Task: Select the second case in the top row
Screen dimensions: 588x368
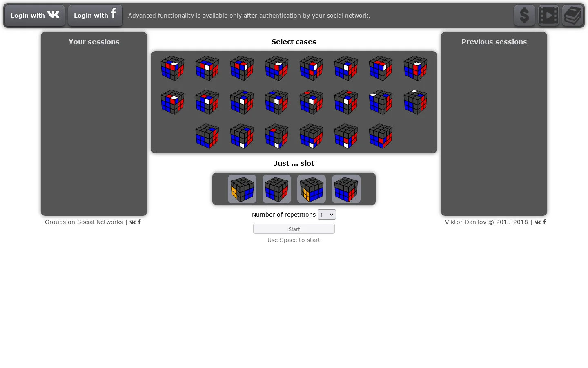Action: coord(207,68)
